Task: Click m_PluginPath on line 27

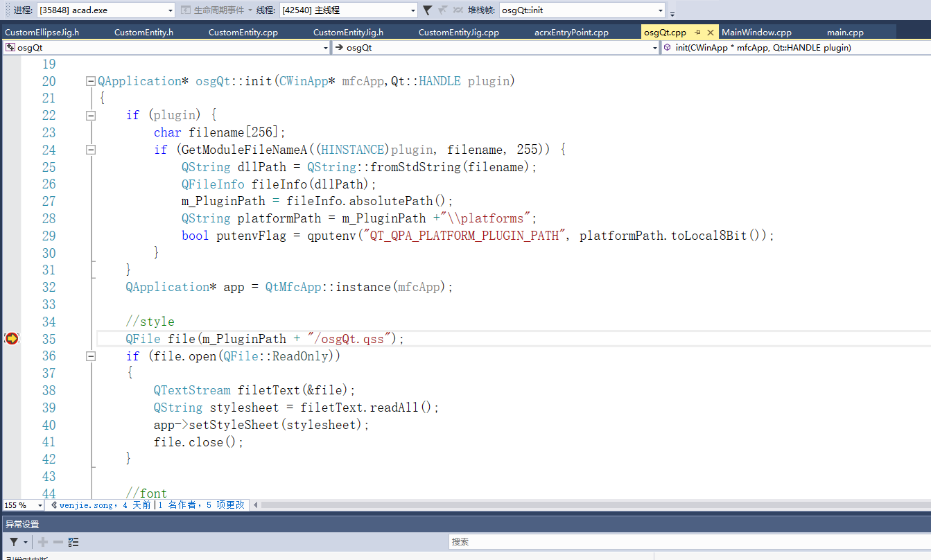Action: (223, 201)
